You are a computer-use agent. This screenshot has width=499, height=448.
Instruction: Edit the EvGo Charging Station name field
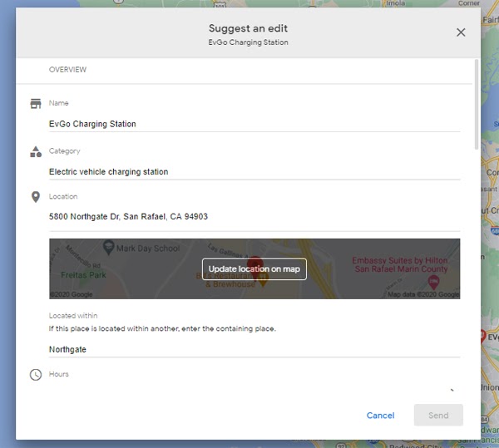click(x=254, y=124)
